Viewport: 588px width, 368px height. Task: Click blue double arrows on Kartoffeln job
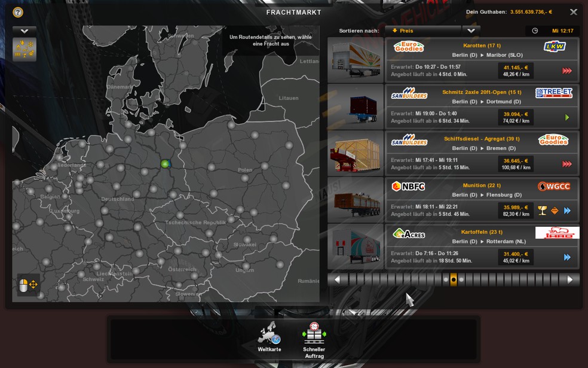pos(567,257)
